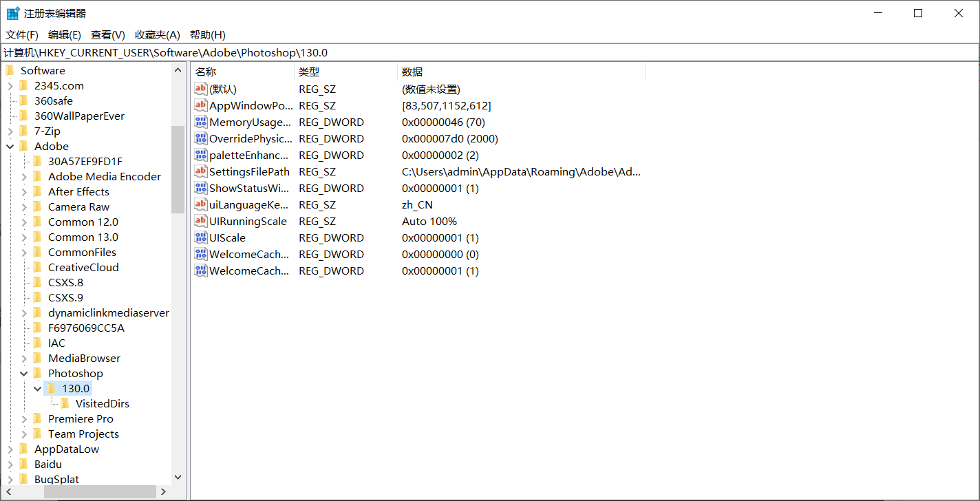
Task: Click the MemoryUsage... DWORD value icon
Action: pos(201,122)
